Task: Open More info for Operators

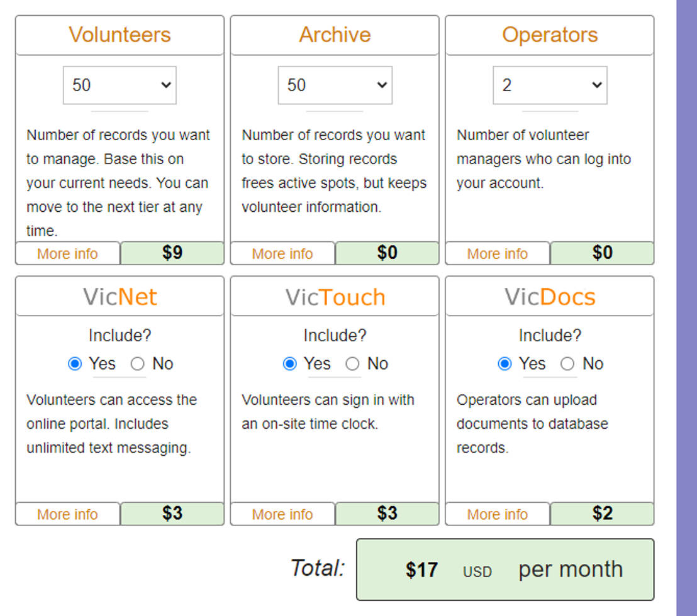Action: [x=498, y=253]
